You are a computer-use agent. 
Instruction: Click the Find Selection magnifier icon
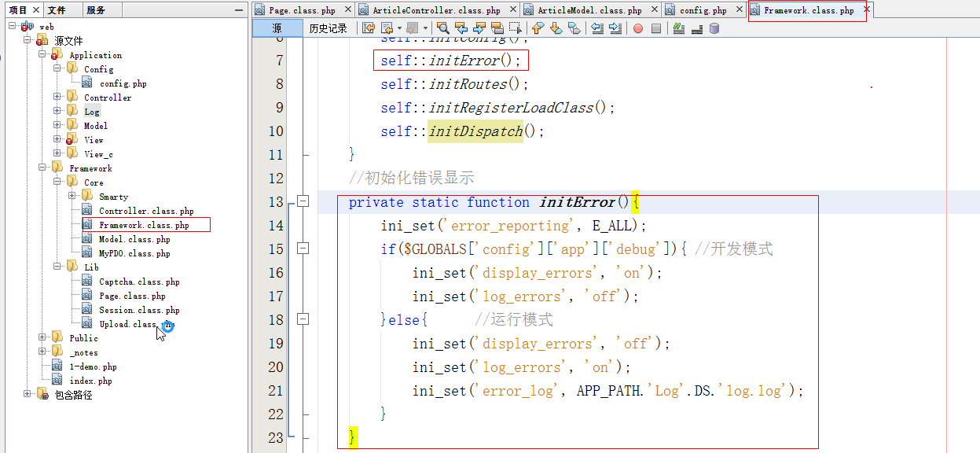tap(442, 28)
